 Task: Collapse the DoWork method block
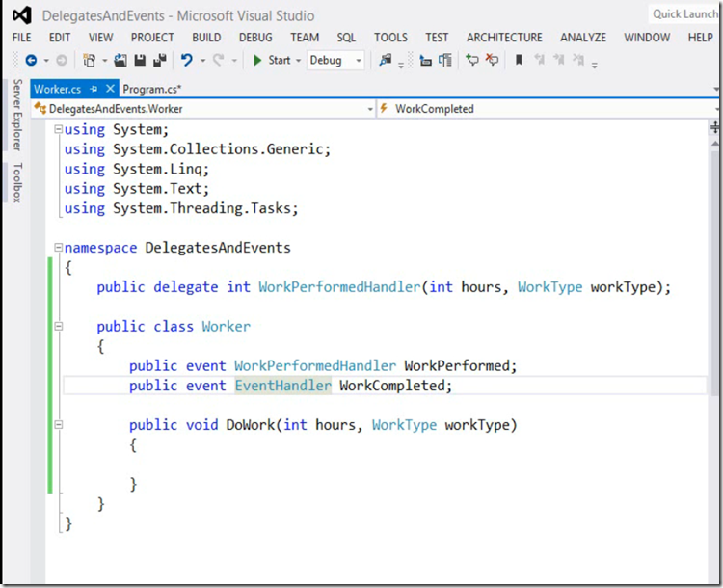pyautogui.click(x=58, y=425)
